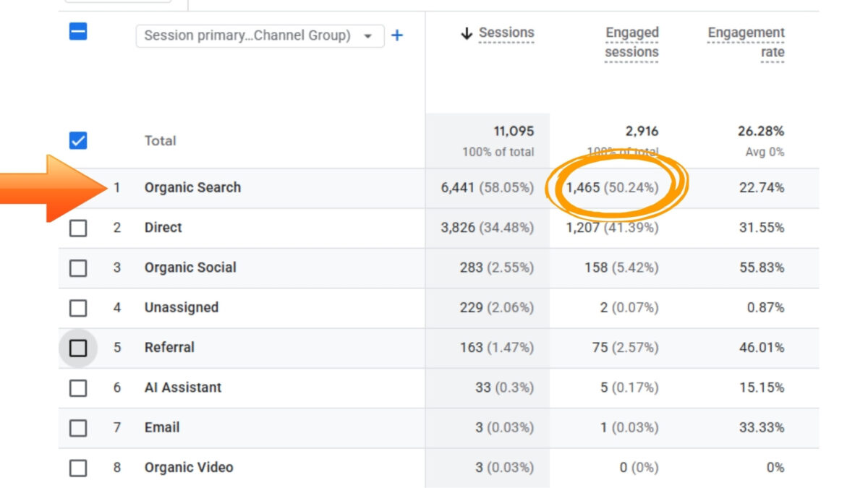Click Organic Search sessions 6,441 (58.05%)
Viewport: 868px width, 488px height.
point(488,188)
